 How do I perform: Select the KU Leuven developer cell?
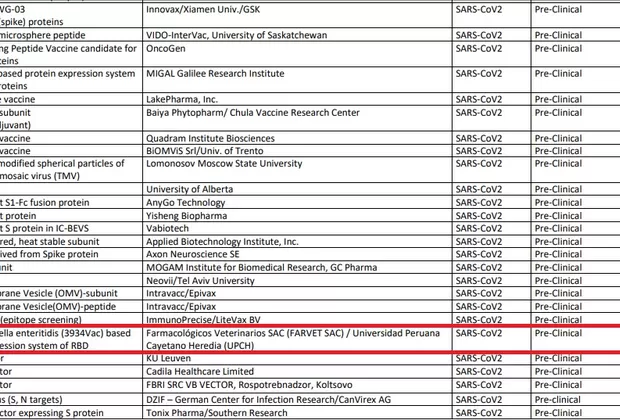171,357
